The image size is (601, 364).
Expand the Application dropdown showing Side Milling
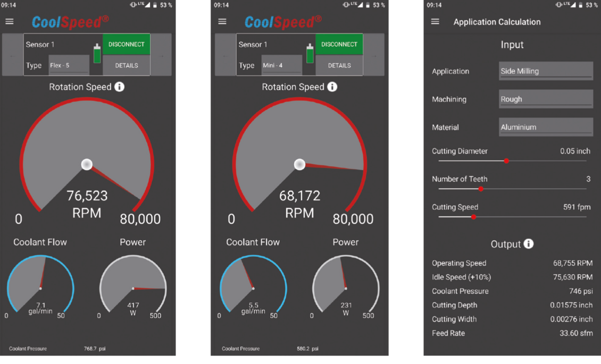pos(546,71)
